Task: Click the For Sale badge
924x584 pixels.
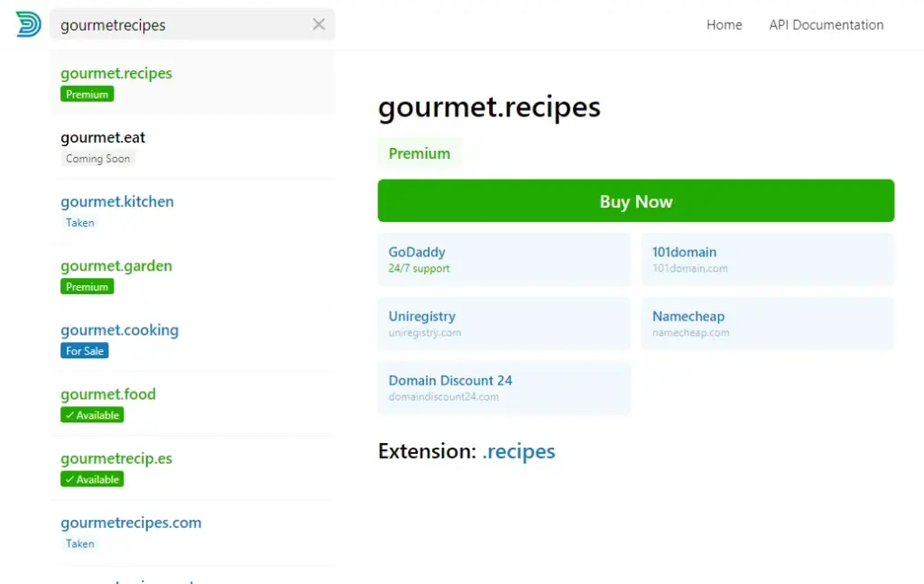Action: [84, 351]
